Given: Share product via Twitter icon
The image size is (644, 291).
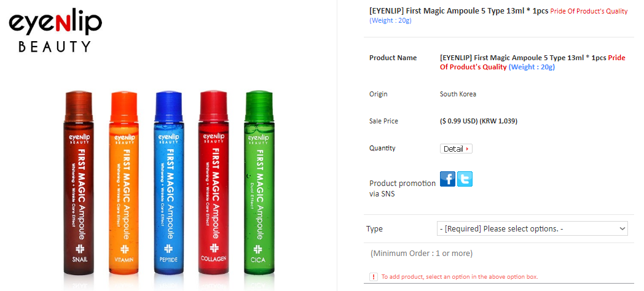Looking at the screenshot, I should pyautogui.click(x=465, y=179).
